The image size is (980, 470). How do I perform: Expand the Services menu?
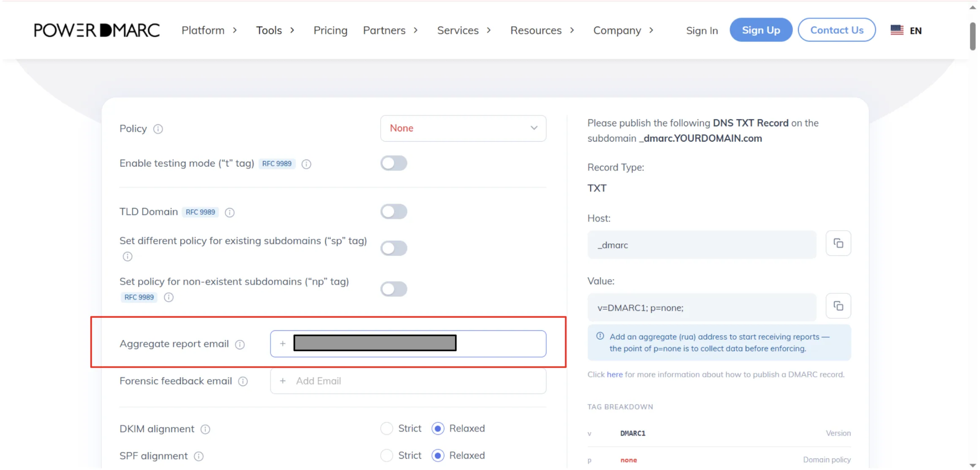point(464,30)
